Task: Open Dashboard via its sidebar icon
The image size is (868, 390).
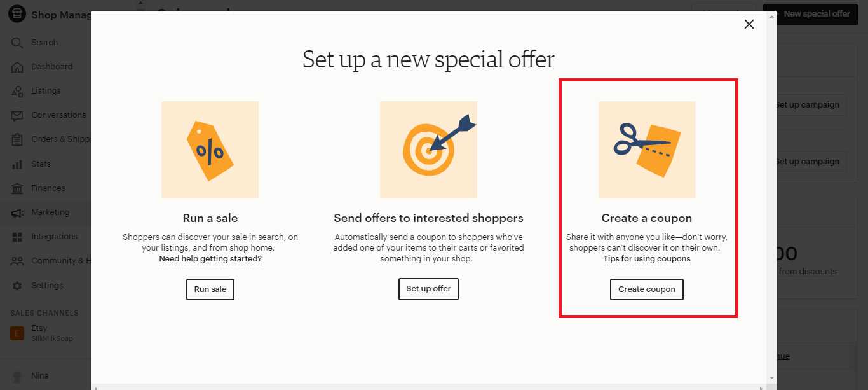Action: 17,67
